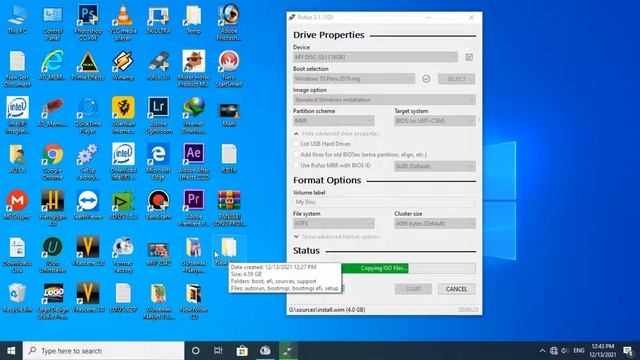
Task: Click the G:\sources\install.wim status text
Action: (x=327, y=310)
